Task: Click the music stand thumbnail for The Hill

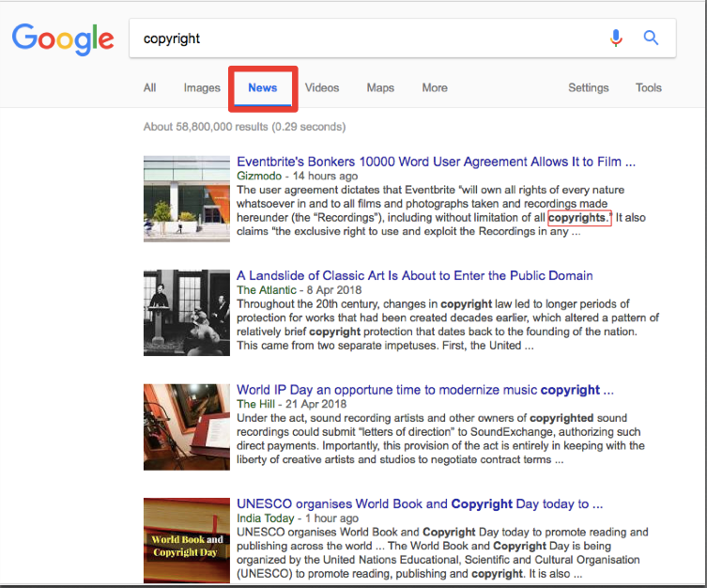Action: (187, 427)
